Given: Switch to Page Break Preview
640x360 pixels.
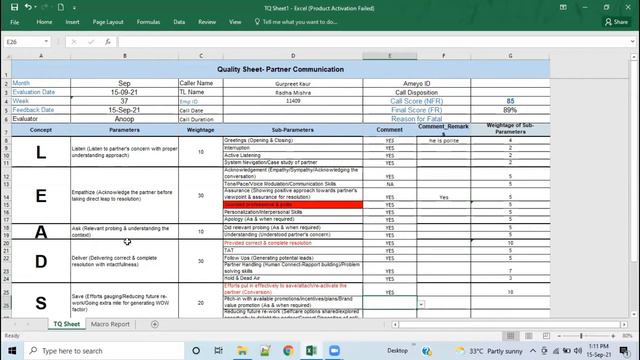Looking at the screenshot, I should [x=546, y=336].
